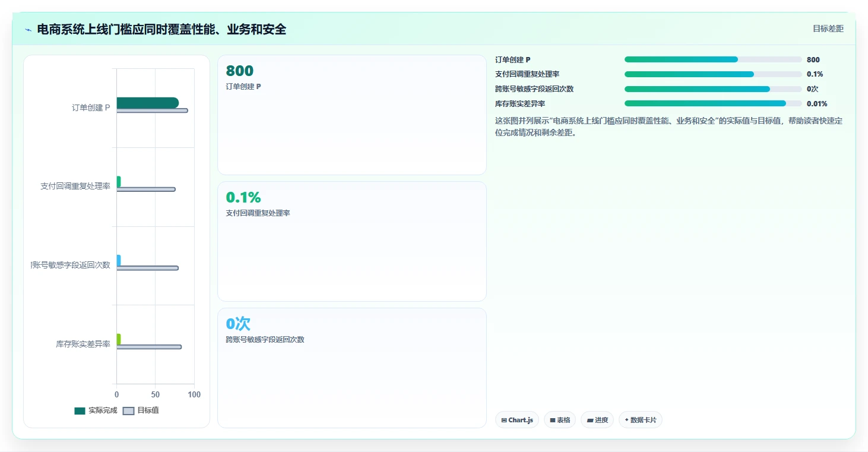
Task: Toggle the 目标值 legend entry
Action: [141, 410]
